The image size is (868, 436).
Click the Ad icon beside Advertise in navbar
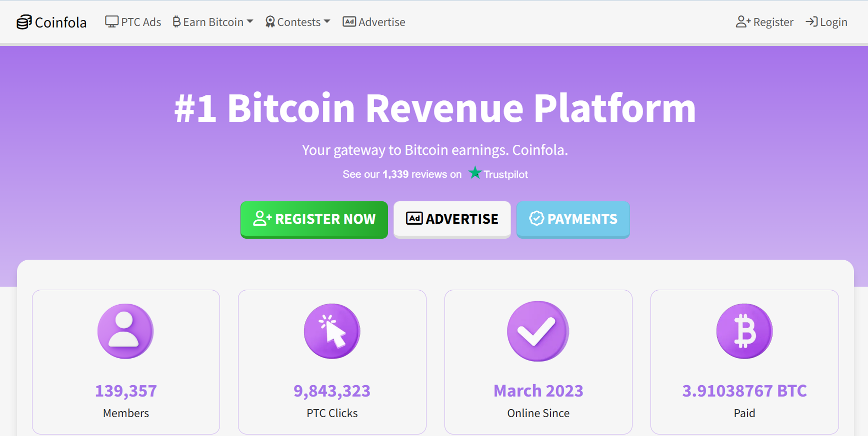[349, 21]
